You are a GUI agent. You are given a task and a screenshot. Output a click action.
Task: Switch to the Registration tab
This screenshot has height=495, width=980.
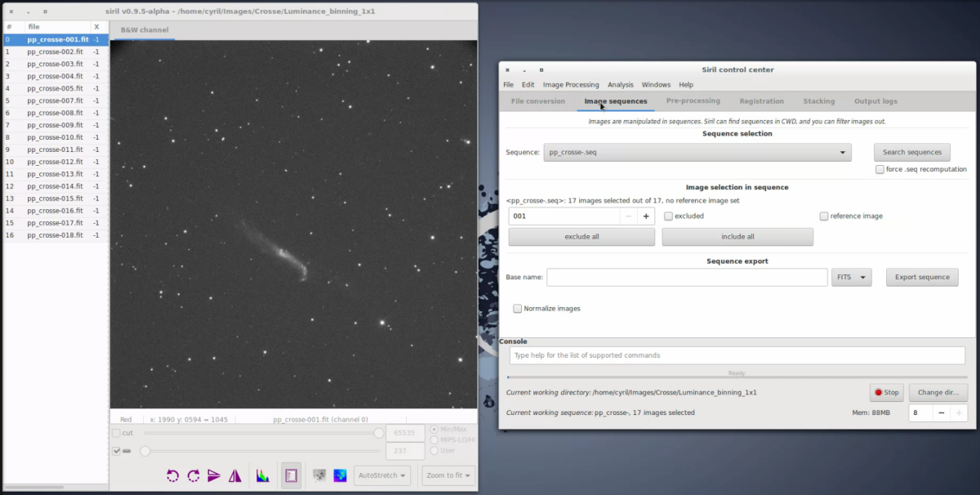(761, 101)
